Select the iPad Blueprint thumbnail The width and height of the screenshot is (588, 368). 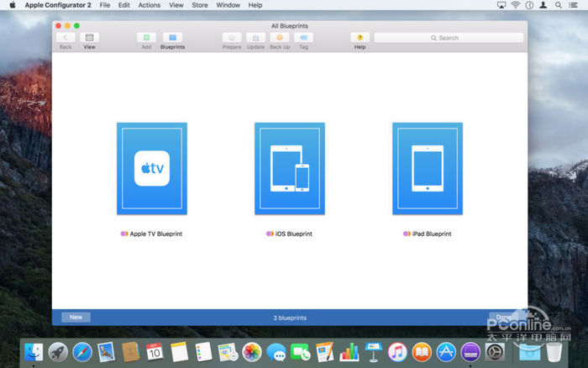(427, 168)
